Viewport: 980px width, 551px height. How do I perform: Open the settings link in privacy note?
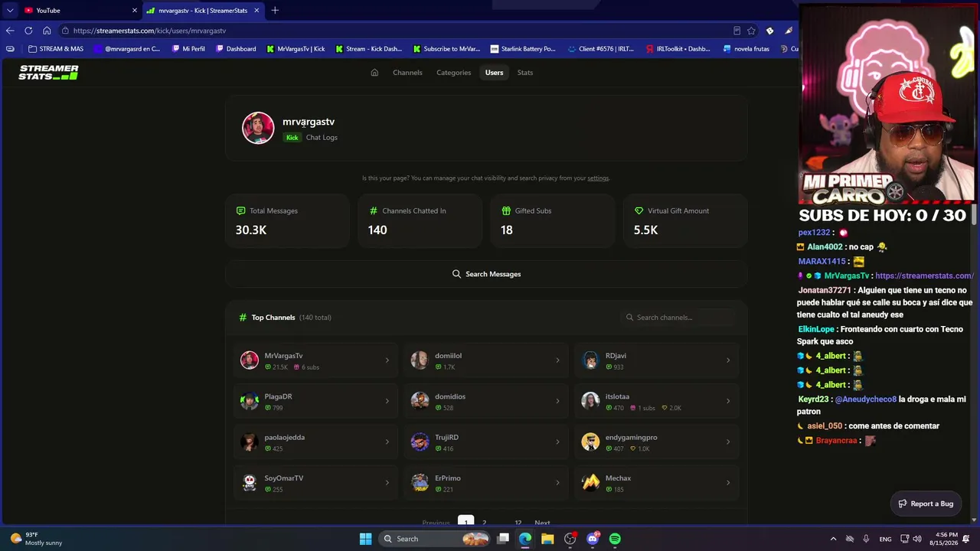[598, 178]
